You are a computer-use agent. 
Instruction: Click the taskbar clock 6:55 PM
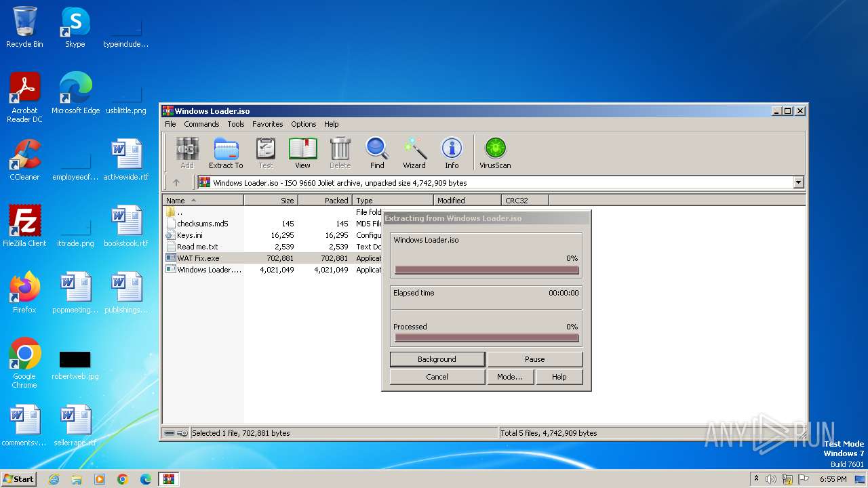pos(833,479)
